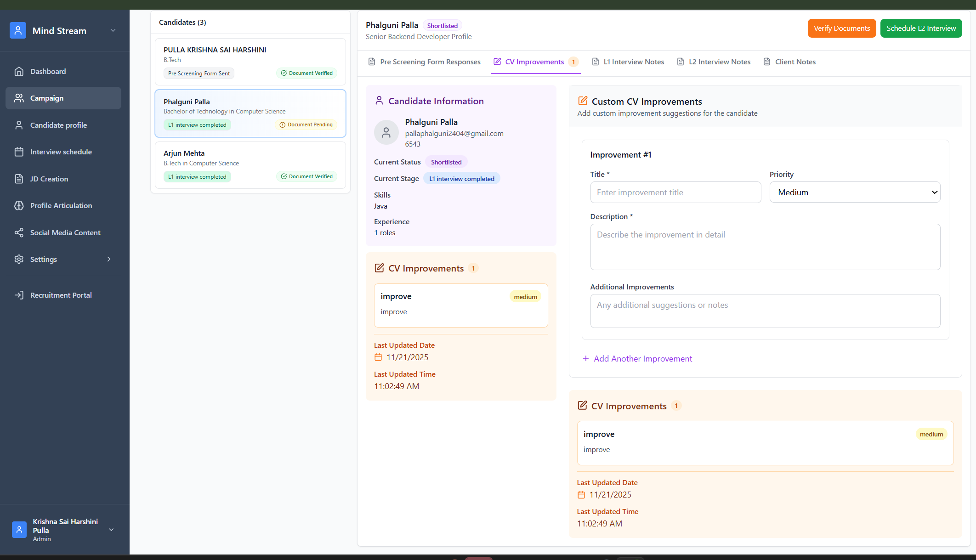Click the Dashboard home icon in sidebar
The height and width of the screenshot is (560, 976).
click(19, 71)
